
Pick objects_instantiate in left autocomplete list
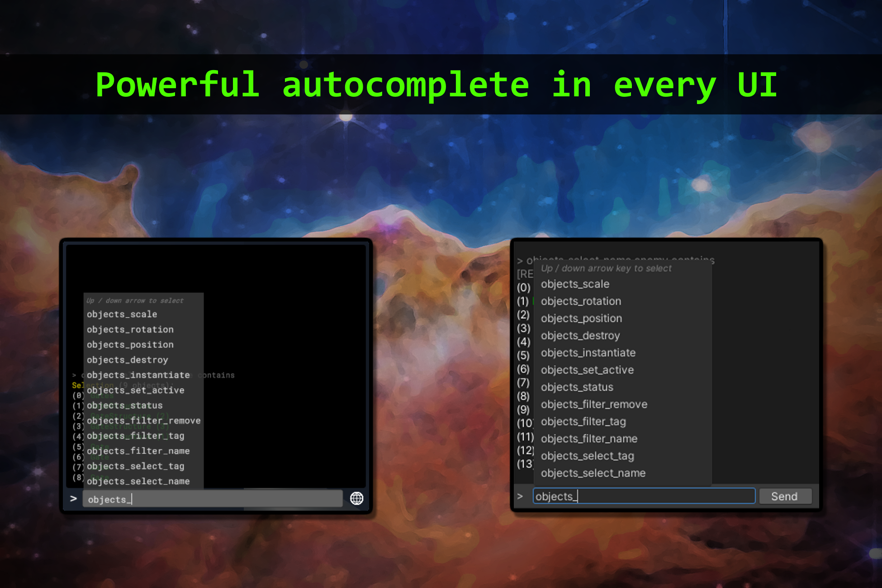click(138, 375)
